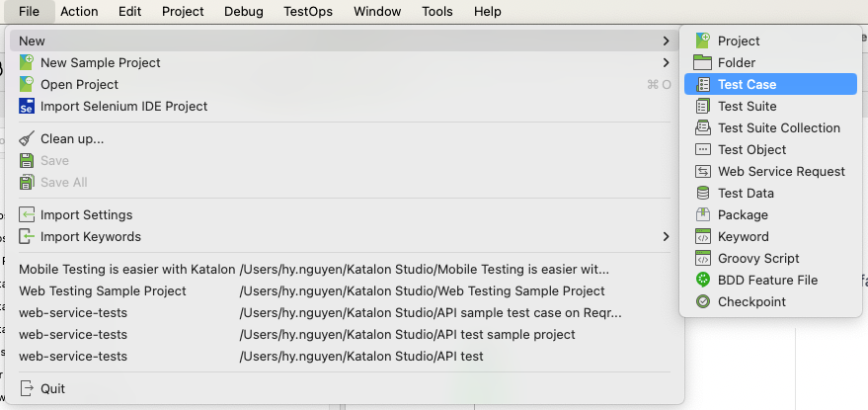Open recent Web Testing Sample Project

point(346,290)
